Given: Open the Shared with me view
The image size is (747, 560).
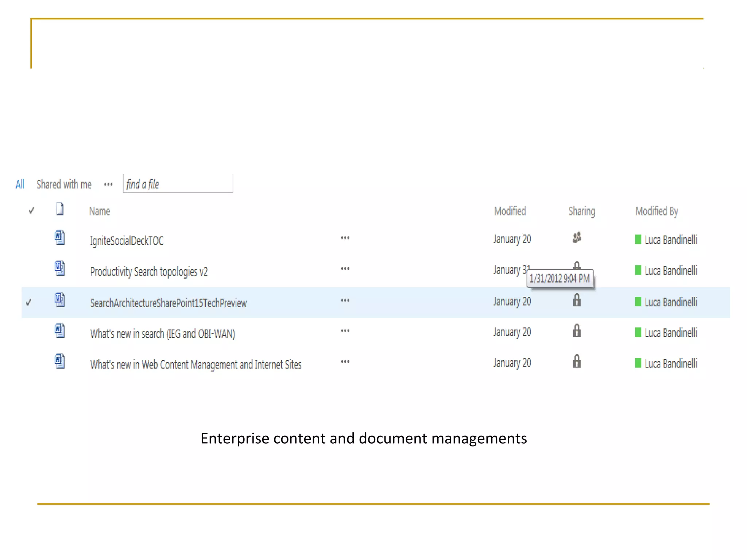Looking at the screenshot, I should pos(64,184).
